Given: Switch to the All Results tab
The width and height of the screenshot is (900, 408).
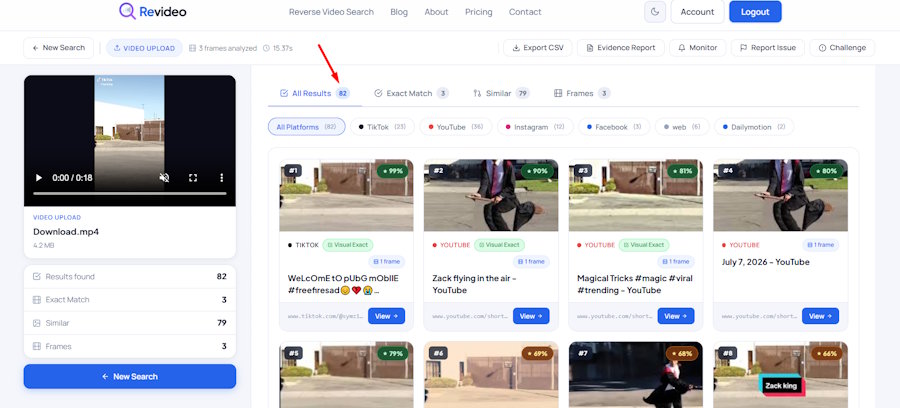Looking at the screenshot, I should (315, 93).
